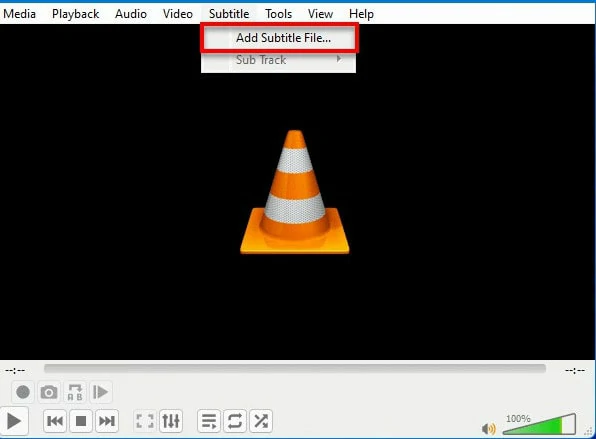Click the playback seek bar

pyautogui.click(x=295, y=369)
